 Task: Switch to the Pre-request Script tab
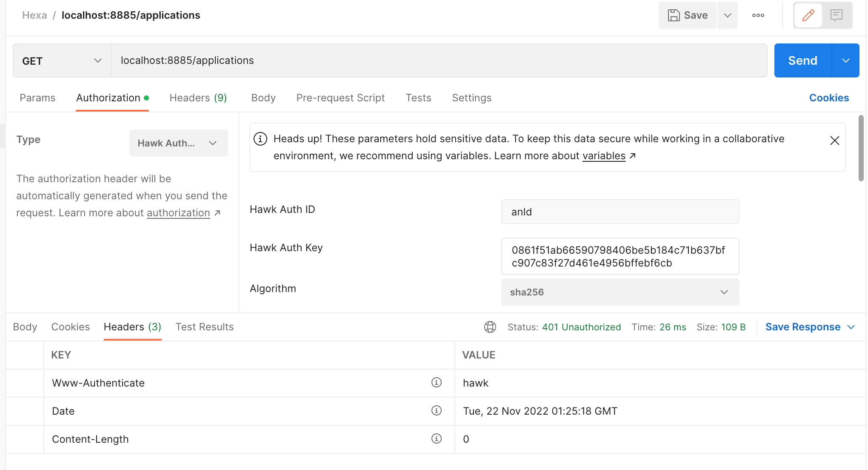[x=340, y=97]
